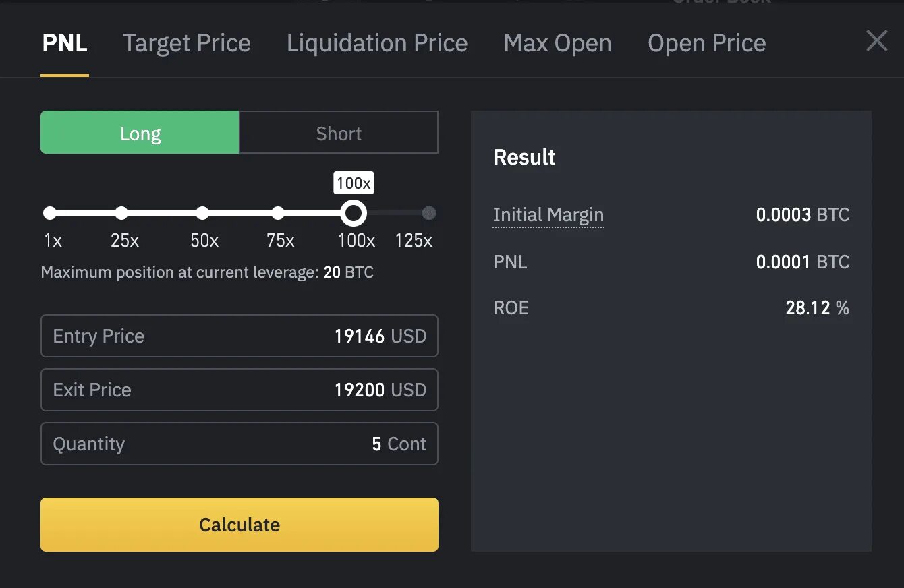Select the PNL tab
The height and width of the screenshot is (588, 904).
pos(65,43)
